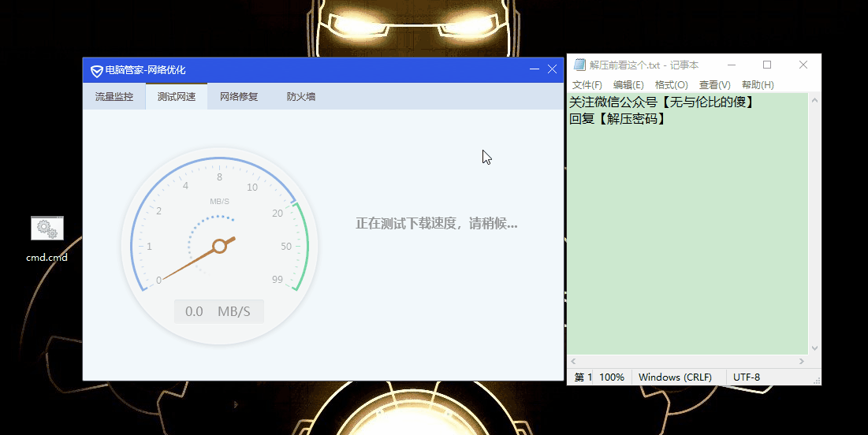Open the 文件(F) menu in Notepad

coord(587,84)
